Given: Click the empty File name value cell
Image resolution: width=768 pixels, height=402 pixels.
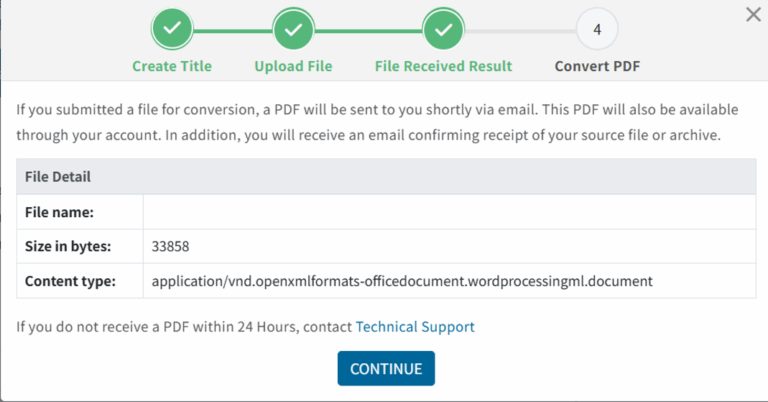Looking at the screenshot, I should (449, 212).
